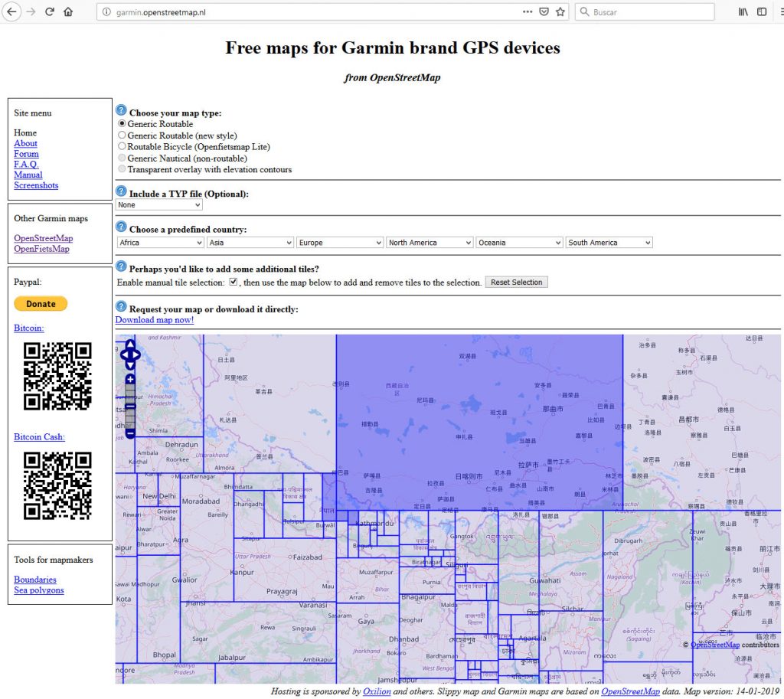Select Generic Nautical (non-routable) option

(x=122, y=158)
